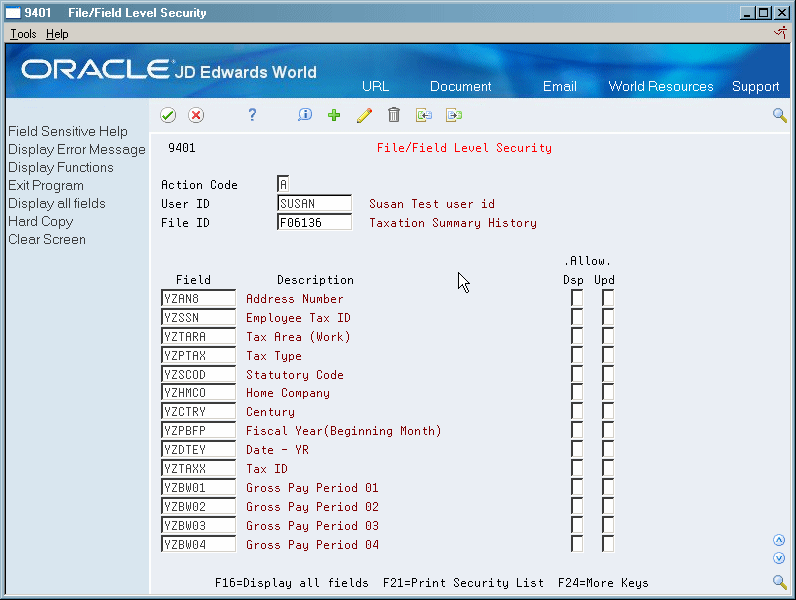Toggle Upd checkbox for Statutory Code
The height and width of the screenshot is (600, 796).
(x=608, y=374)
